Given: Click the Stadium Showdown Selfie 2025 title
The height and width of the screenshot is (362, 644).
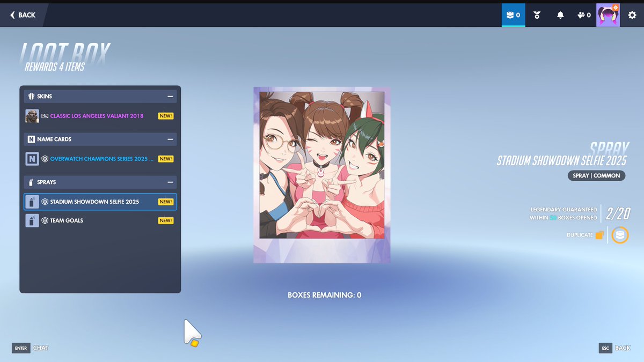Looking at the screenshot, I should pyautogui.click(x=562, y=160).
